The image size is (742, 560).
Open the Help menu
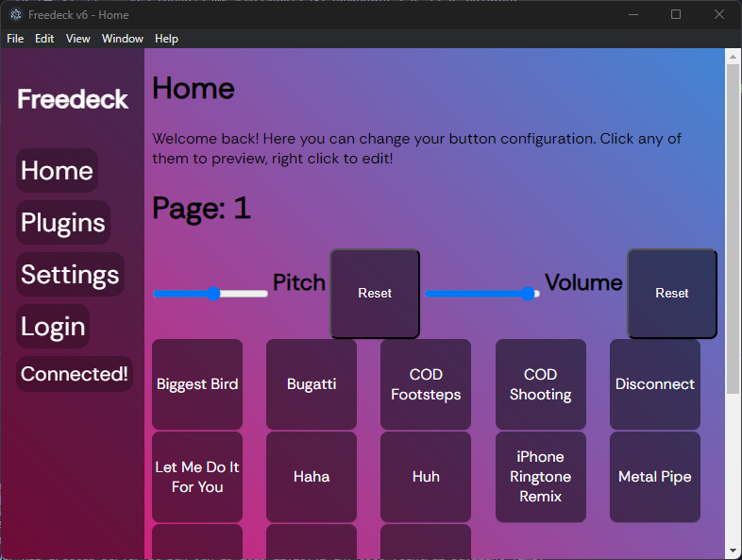coord(166,39)
